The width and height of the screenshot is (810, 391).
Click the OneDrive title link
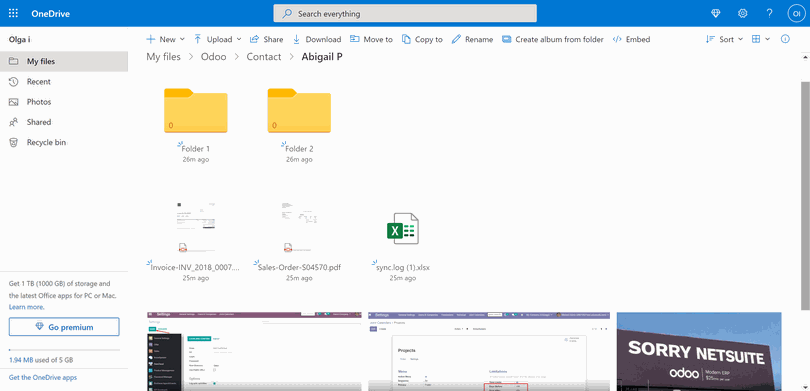50,14
